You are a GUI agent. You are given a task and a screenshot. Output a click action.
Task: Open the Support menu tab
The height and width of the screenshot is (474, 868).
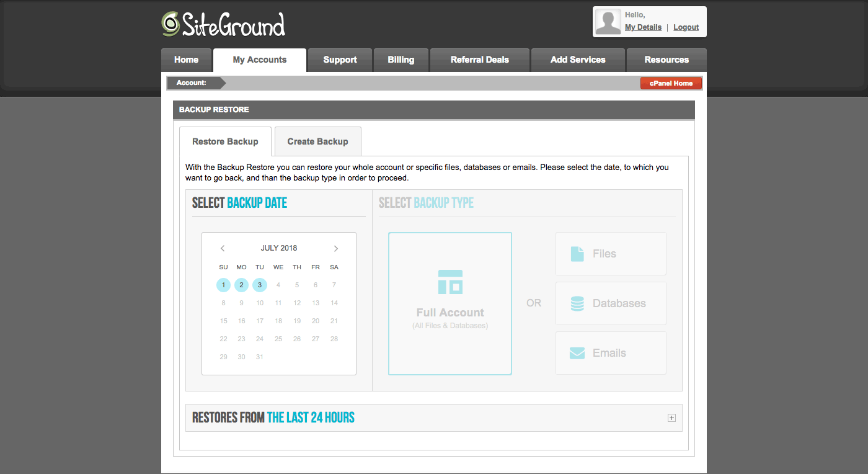pos(340,60)
